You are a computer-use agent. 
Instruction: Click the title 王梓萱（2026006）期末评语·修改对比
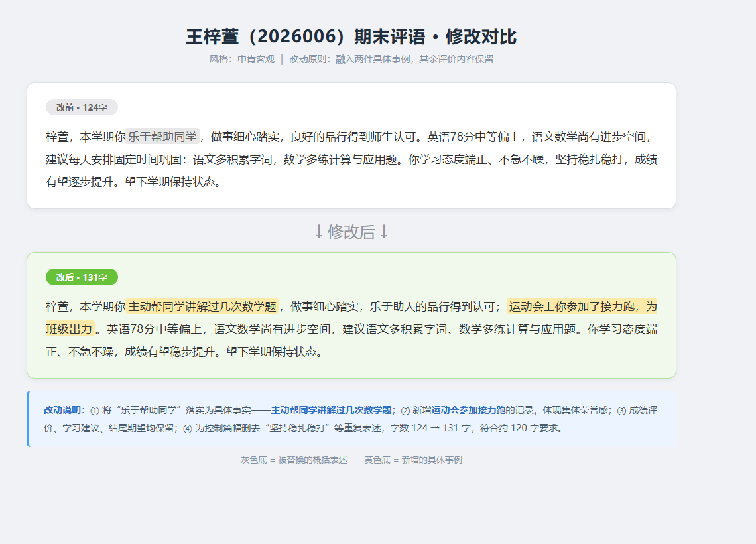tap(351, 36)
